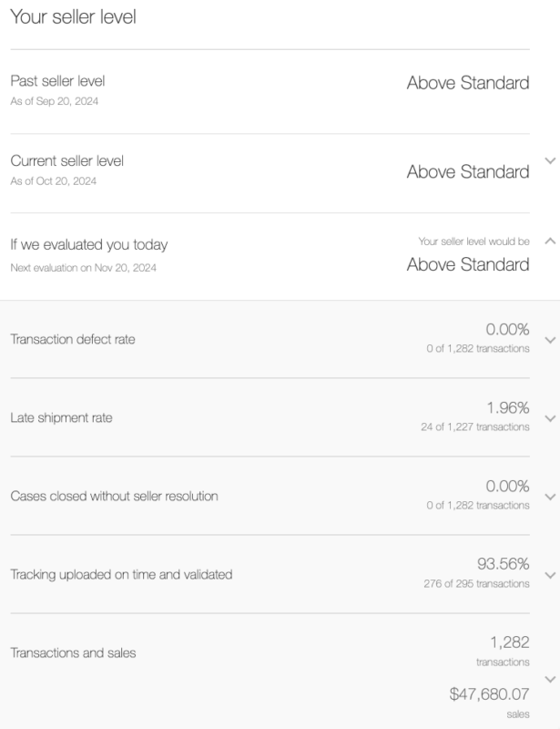Expand the Current seller level chevron
The image size is (560, 729).
[x=548, y=160]
